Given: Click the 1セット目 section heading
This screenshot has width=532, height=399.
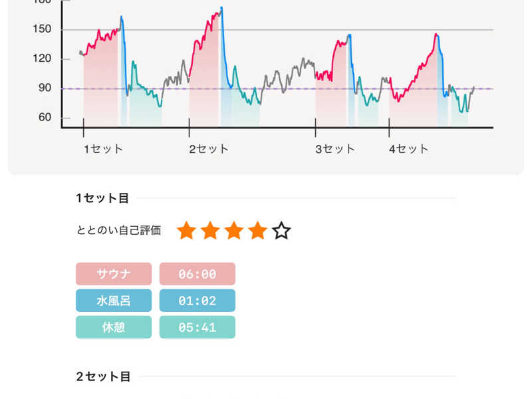Looking at the screenshot, I should [x=102, y=198].
